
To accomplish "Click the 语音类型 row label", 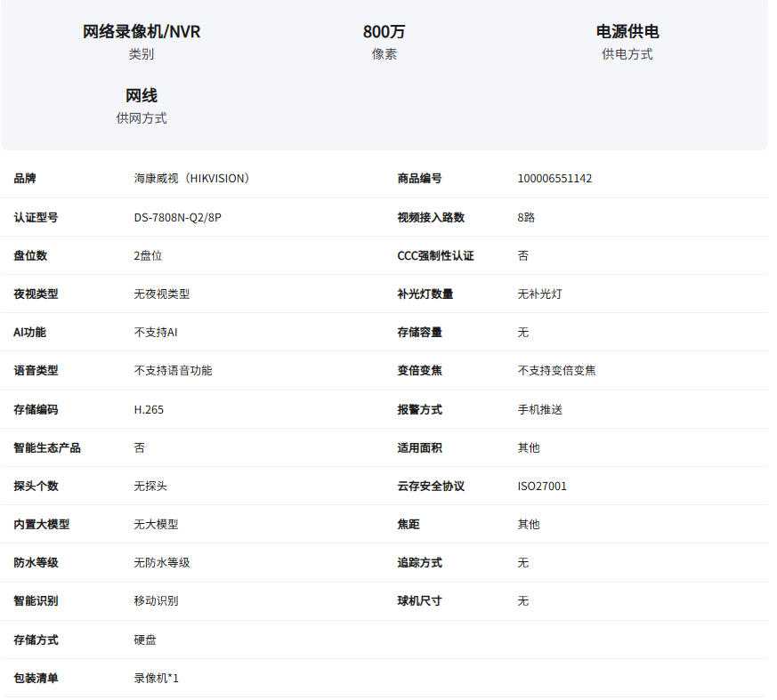I will [x=36, y=370].
